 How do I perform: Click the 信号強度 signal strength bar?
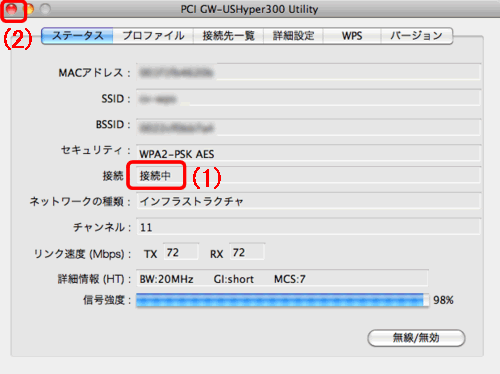click(282, 300)
